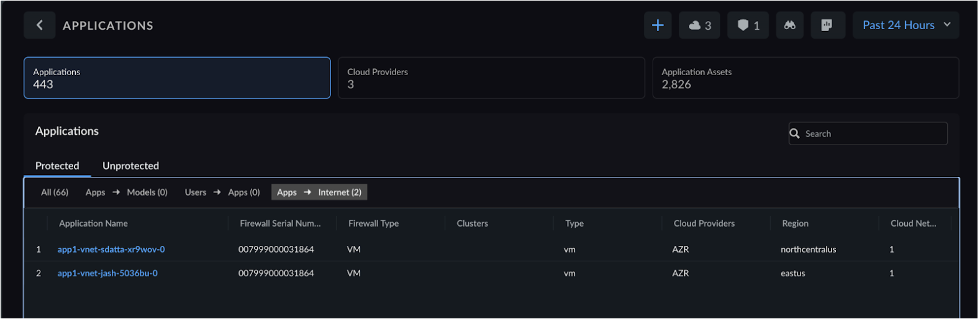Select the Protected tab

pyautogui.click(x=57, y=166)
